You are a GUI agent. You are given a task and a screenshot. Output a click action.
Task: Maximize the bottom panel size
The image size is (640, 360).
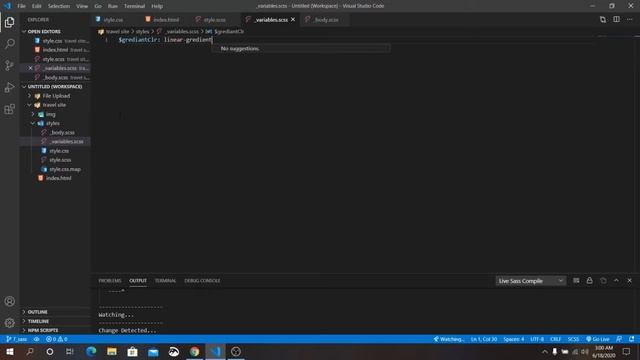(616, 281)
